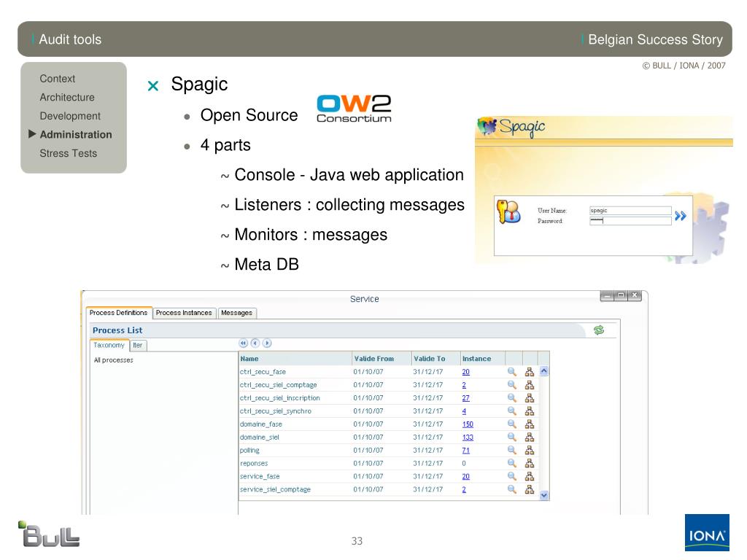Select Stress Tests in the slide navigation
The image size is (747, 560).
68,153
